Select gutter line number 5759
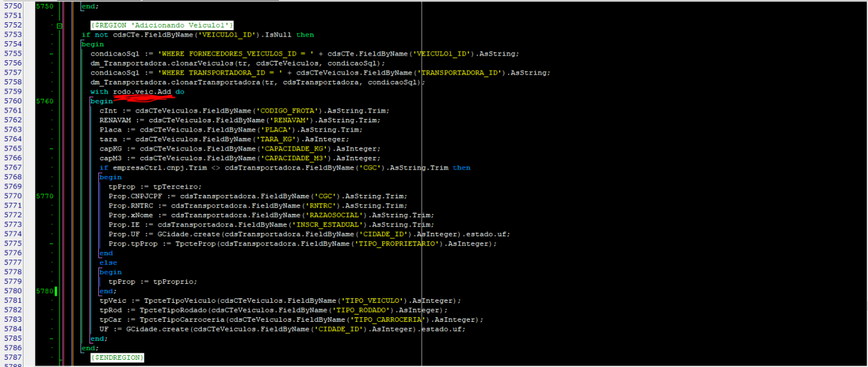Viewport: 868px width, 367px height. pos(12,92)
